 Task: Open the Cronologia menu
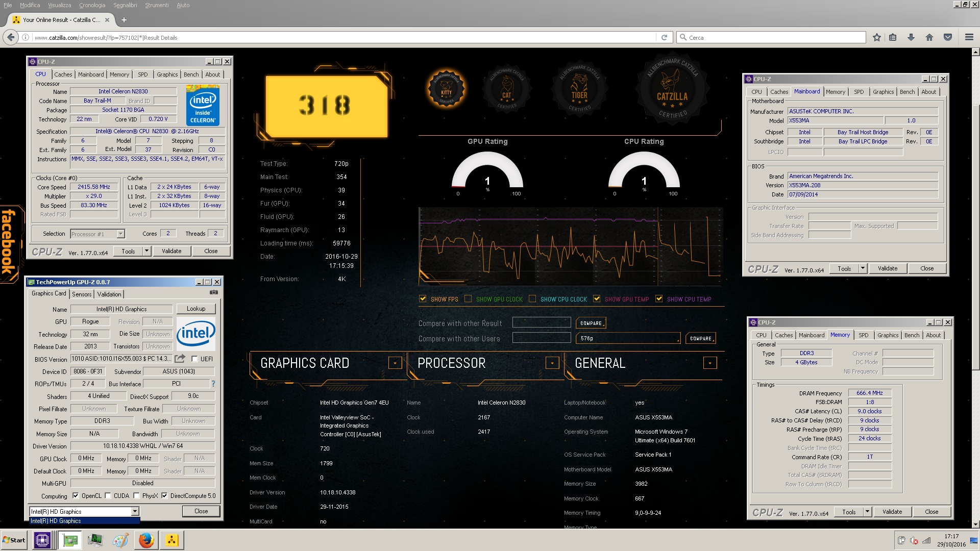pos(92,5)
